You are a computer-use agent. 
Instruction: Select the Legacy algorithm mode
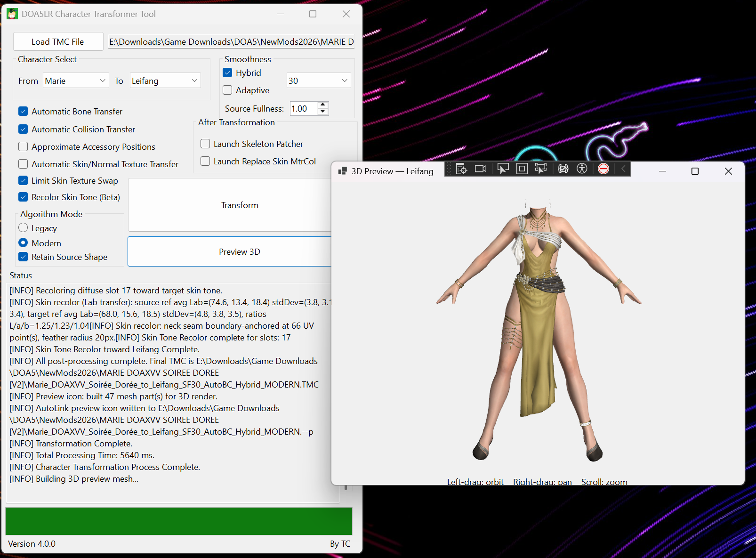coord(23,228)
